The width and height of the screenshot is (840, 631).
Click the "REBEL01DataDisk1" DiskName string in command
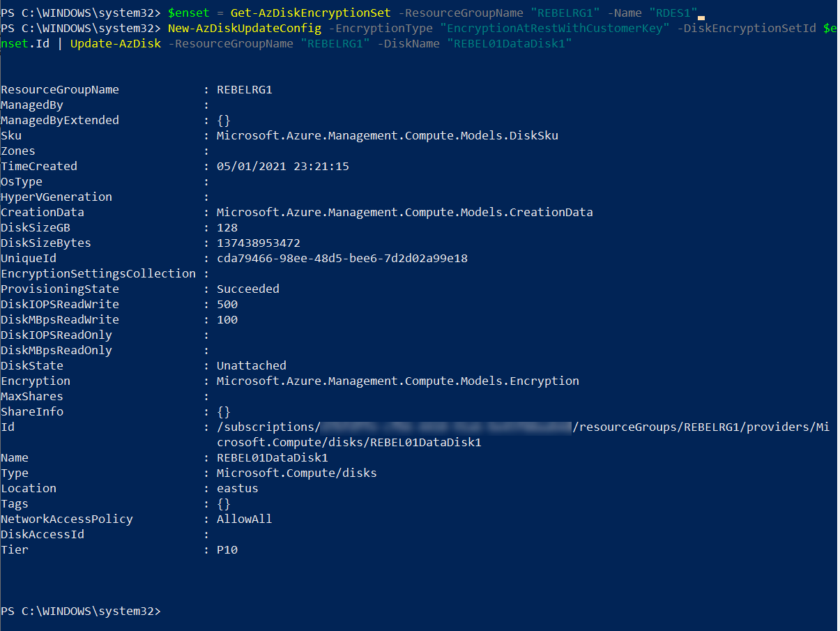pos(510,44)
